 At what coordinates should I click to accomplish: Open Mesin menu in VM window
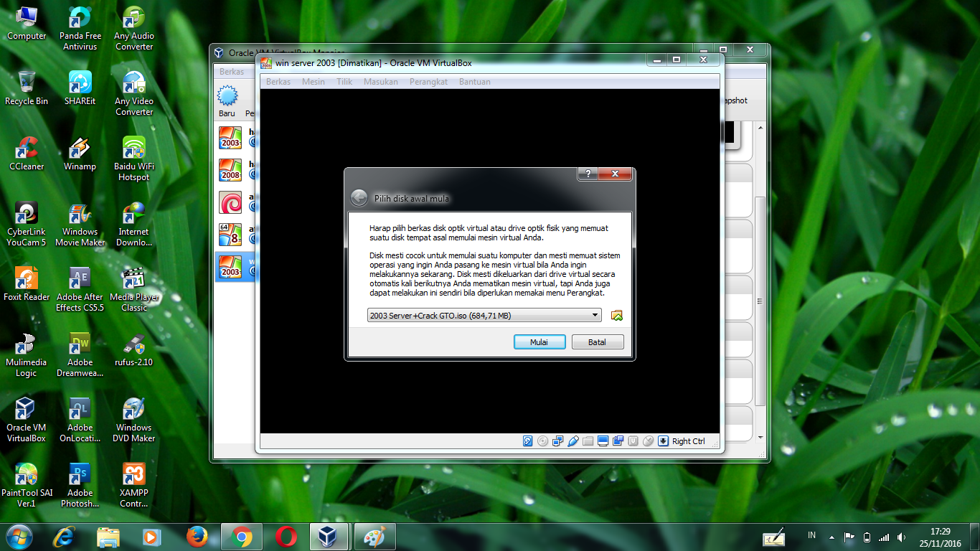(x=314, y=82)
